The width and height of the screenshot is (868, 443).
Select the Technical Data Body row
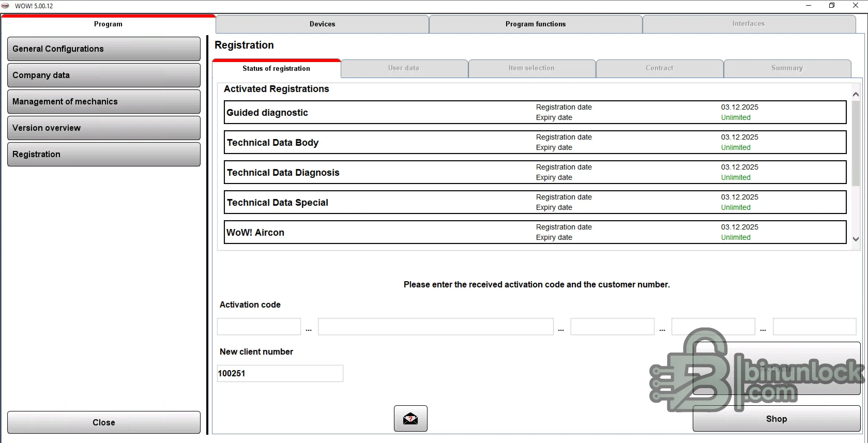(x=535, y=142)
